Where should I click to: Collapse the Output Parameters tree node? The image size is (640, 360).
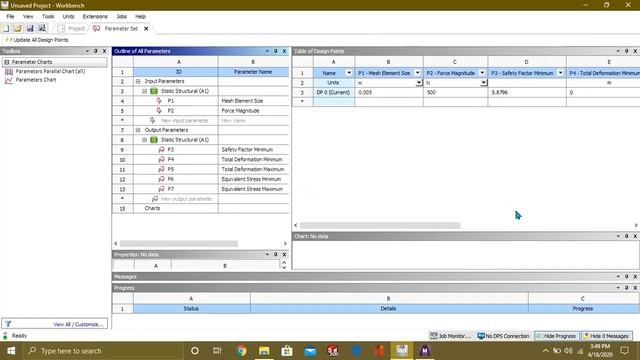(138, 130)
